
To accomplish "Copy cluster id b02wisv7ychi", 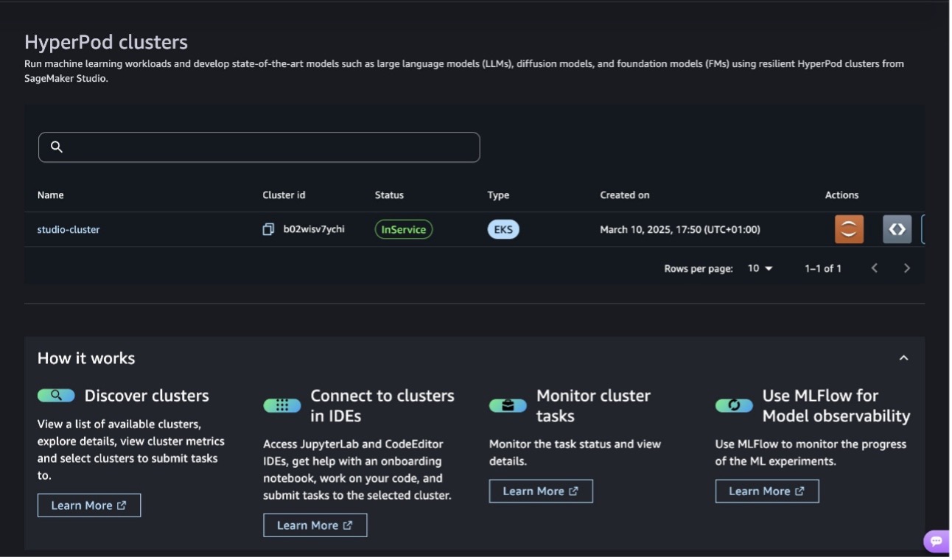I will [x=268, y=229].
